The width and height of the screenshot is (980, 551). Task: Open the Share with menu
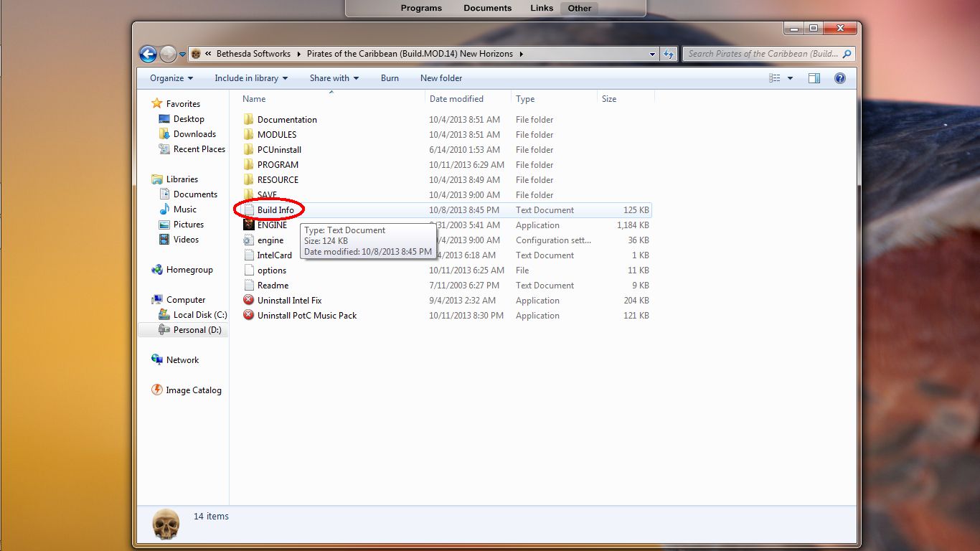[334, 78]
